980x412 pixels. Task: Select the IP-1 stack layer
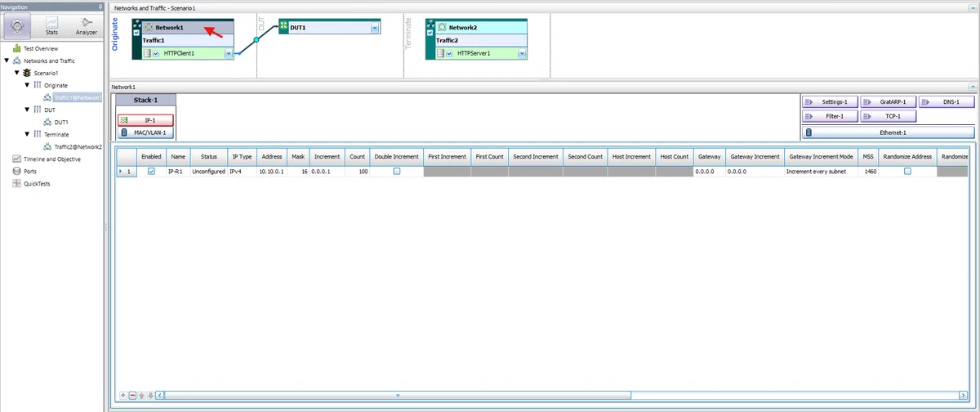coord(145,119)
